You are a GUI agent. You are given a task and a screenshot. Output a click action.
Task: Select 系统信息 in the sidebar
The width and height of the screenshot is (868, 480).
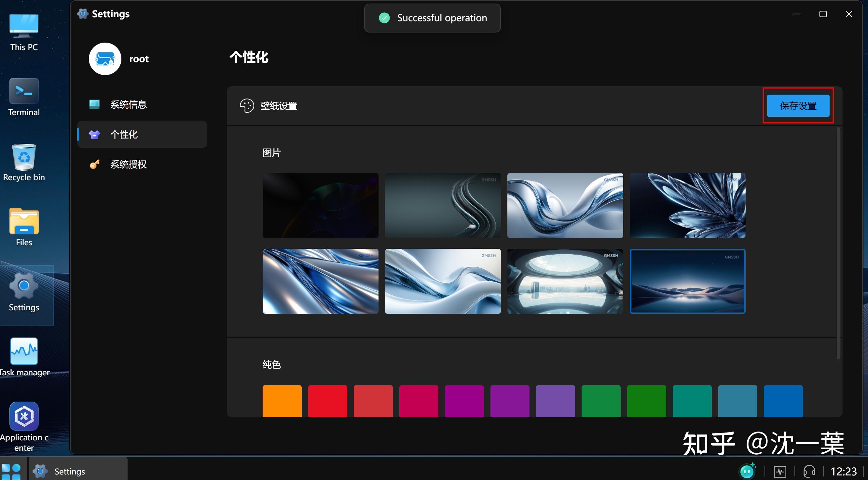128,105
